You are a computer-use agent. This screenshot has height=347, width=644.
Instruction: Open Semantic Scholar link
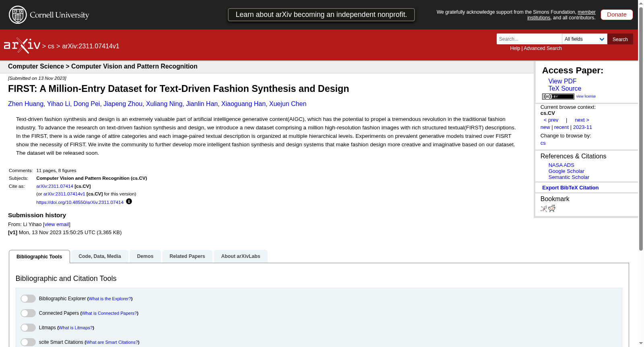569,177
